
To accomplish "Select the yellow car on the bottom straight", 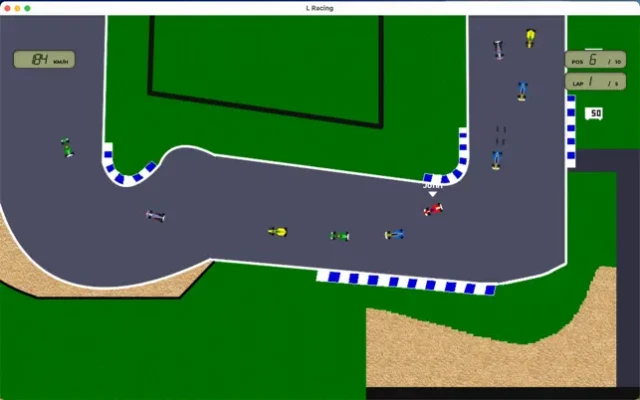I will (x=278, y=232).
